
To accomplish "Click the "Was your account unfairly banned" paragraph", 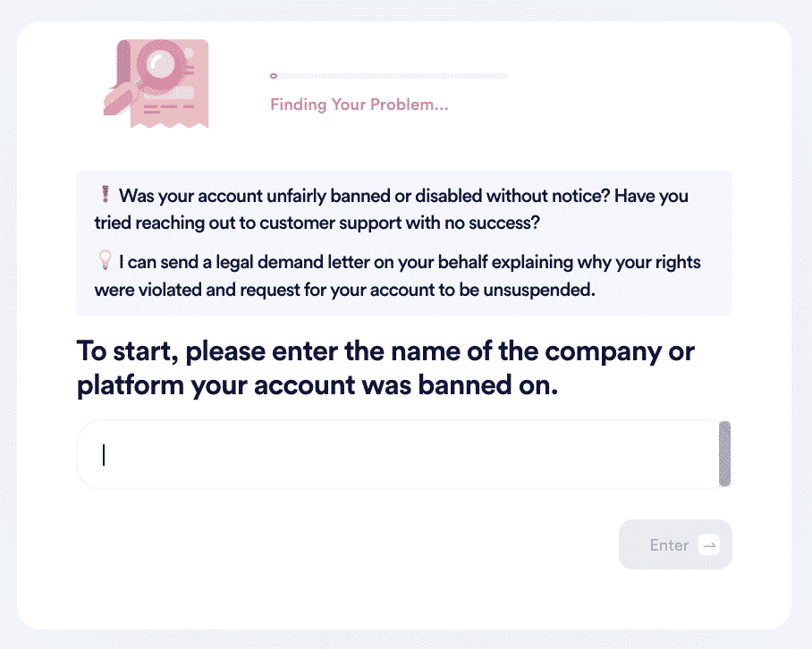I will point(402,207).
